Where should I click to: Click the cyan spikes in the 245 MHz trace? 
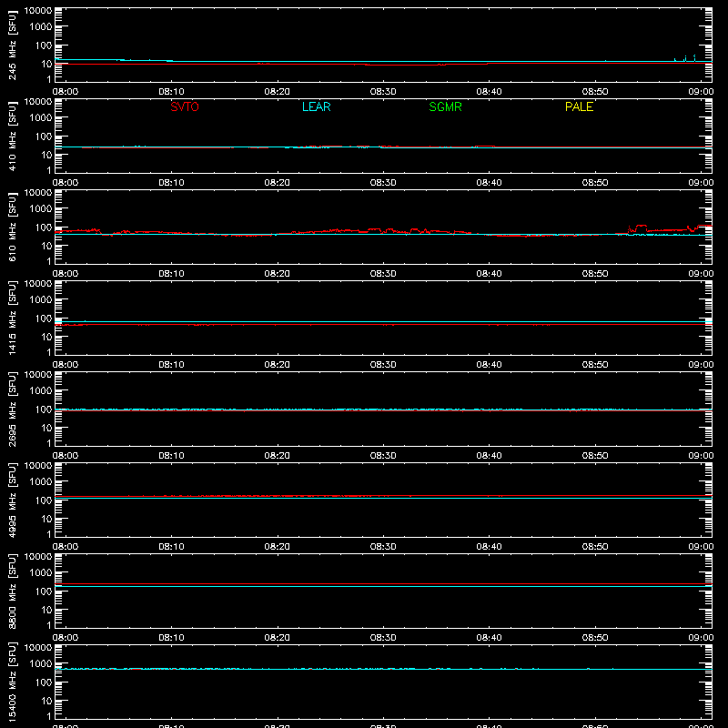click(685, 58)
